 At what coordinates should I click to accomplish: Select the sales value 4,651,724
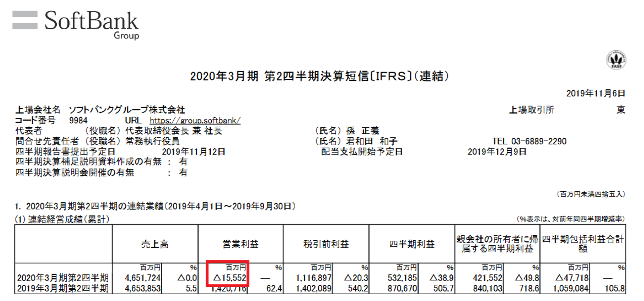pos(143,278)
